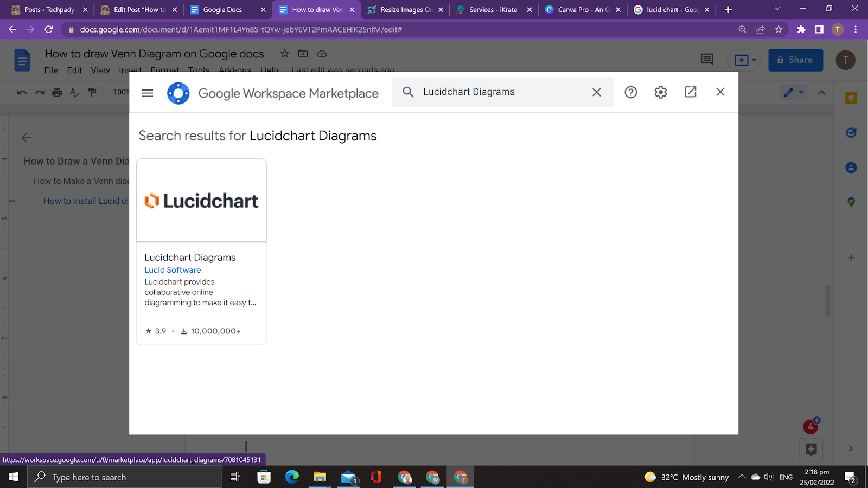The image size is (868, 488).
Task: Hide the side panel chevron
Action: coord(850,448)
